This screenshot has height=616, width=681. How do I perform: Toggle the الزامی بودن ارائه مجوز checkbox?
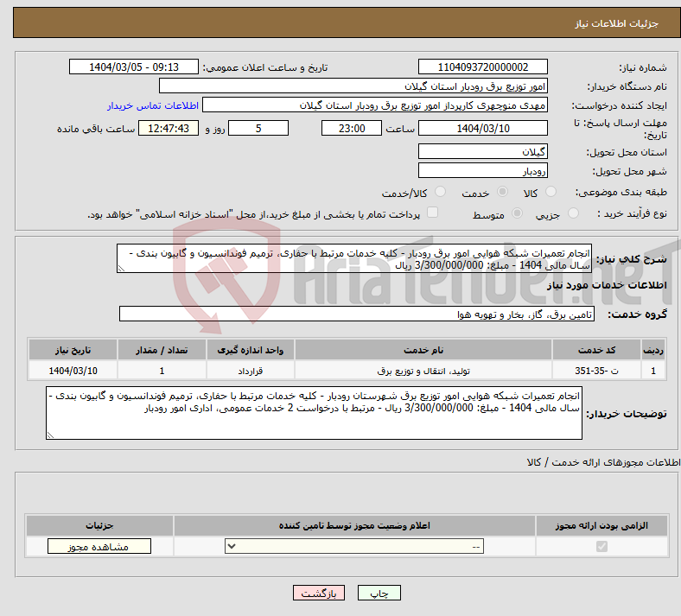tap(601, 546)
